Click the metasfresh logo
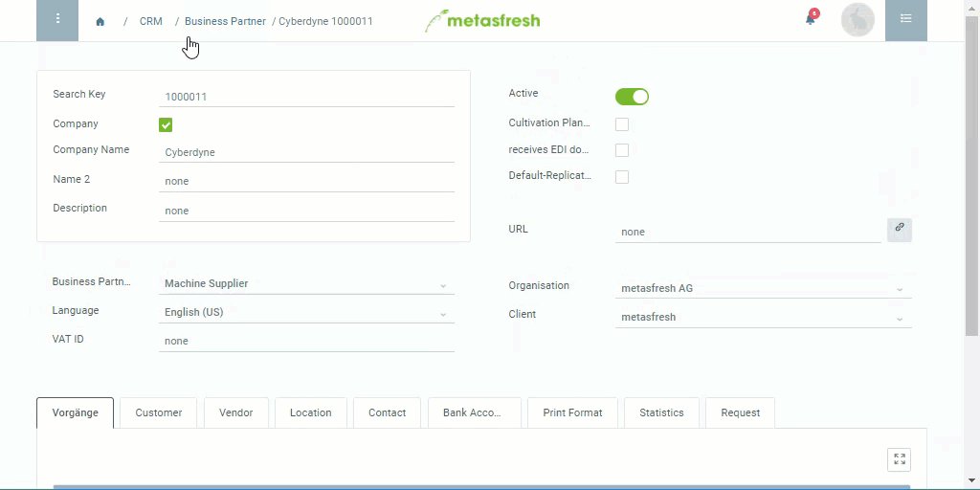Viewport: 980px width, 490px height. click(482, 21)
